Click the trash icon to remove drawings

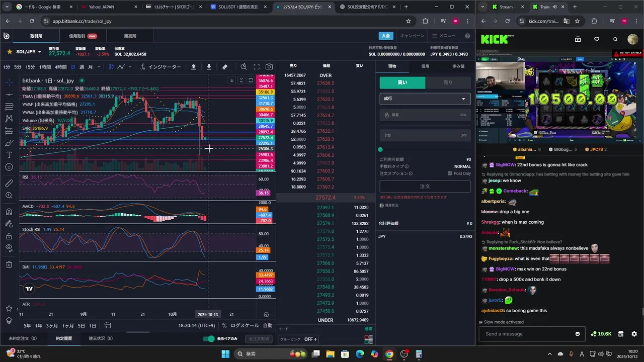(9, 264)
